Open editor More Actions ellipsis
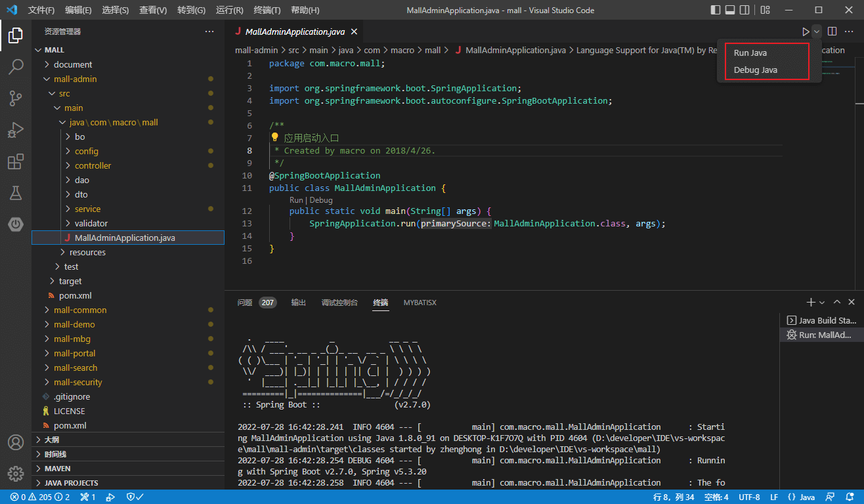This screenshot has height=504, width=864. point(849,31)
